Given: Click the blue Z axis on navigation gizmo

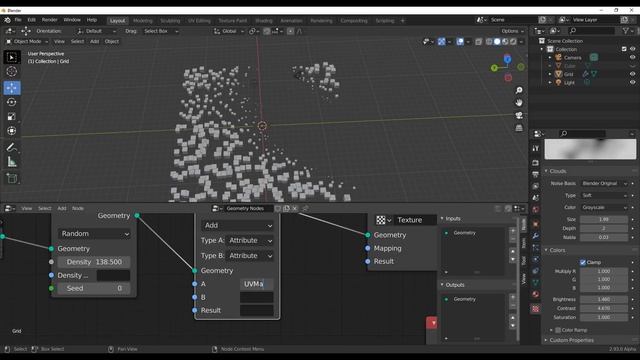Looking at the screenshot, I should 507,60.
